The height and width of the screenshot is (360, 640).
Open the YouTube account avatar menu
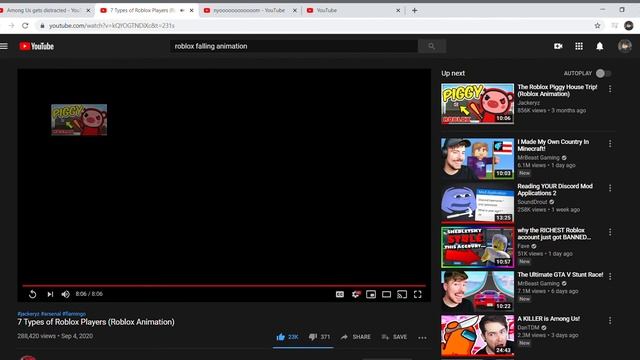coord(624,46)
